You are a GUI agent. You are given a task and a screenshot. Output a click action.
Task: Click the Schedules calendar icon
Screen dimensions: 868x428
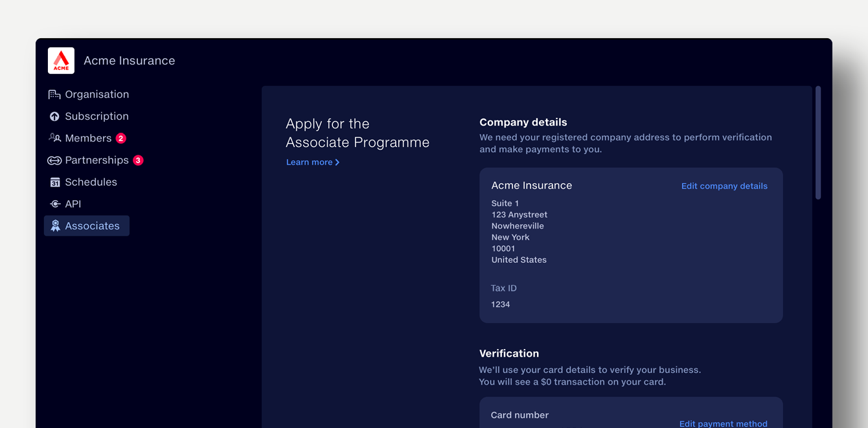pos(54,183)
